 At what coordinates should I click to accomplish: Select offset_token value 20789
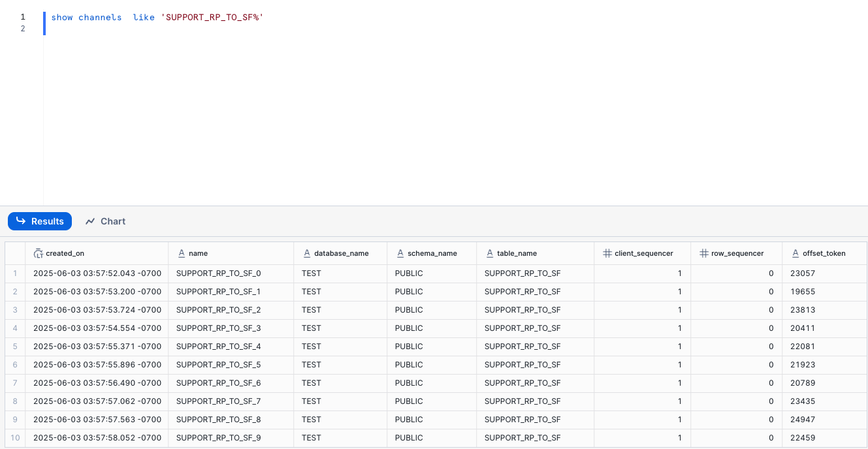824,383
